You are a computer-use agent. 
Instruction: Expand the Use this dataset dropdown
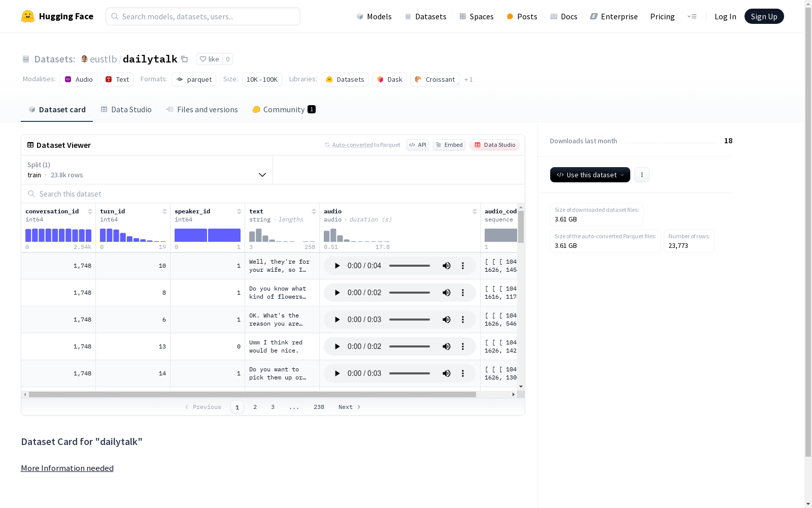590,175
